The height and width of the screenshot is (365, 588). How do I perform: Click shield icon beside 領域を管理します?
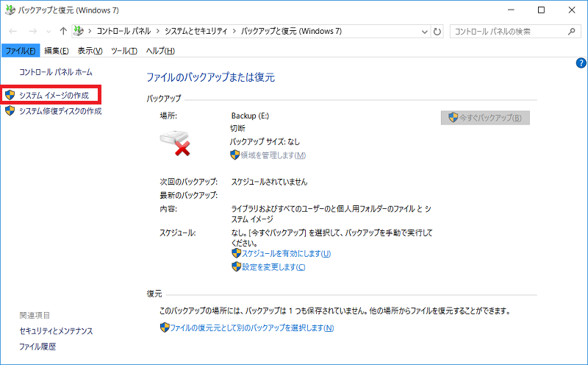[234, 155]
